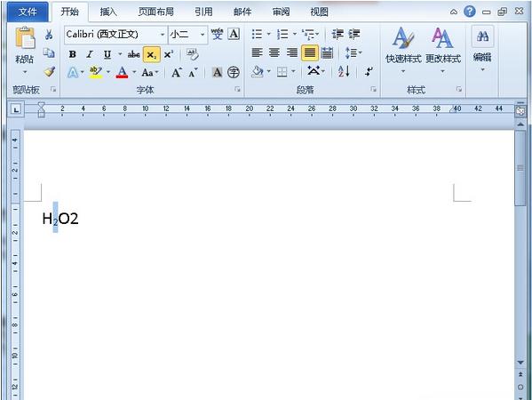Open the font size dropdown
The width and height of the screenshot is (532, 400).
point(202,35)
